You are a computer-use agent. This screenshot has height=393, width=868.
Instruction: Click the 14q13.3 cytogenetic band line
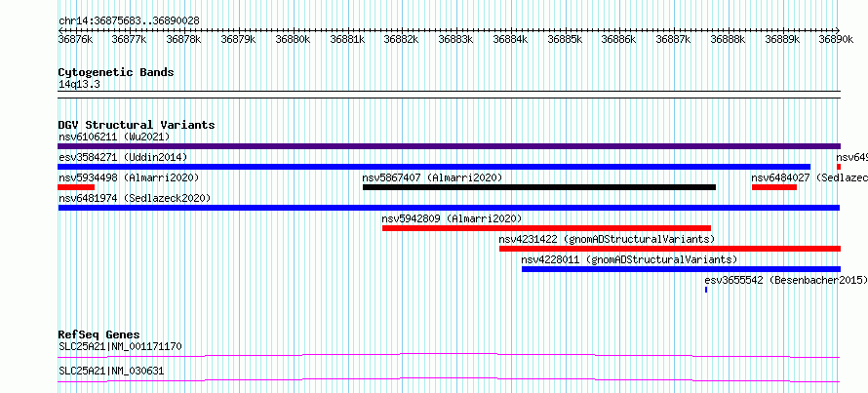(449, 94)
